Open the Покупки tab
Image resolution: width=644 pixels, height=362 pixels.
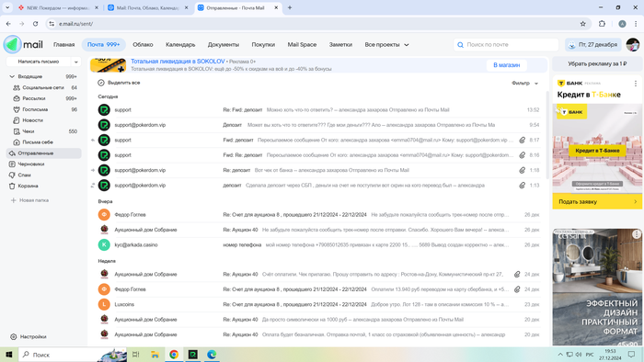[x=263, y=45]
